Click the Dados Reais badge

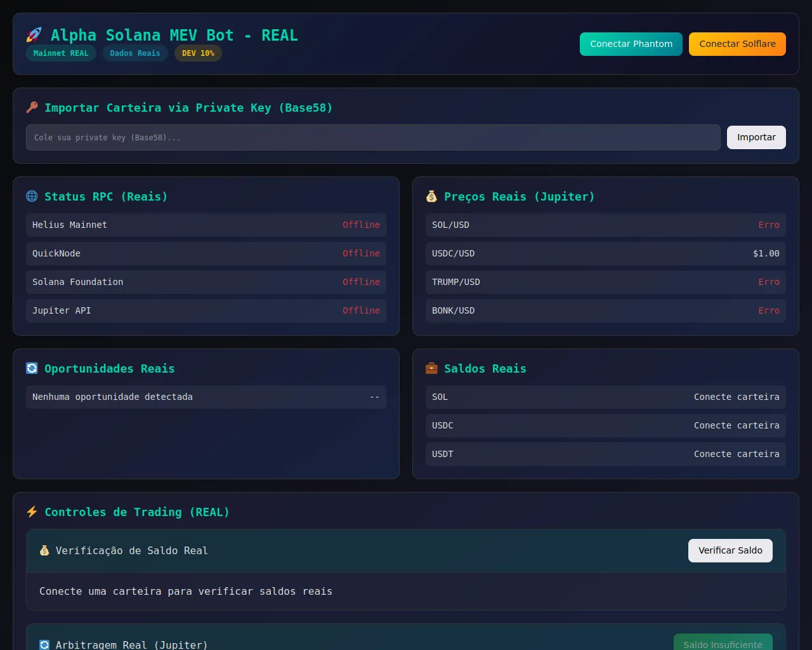(x=135, y=53)
